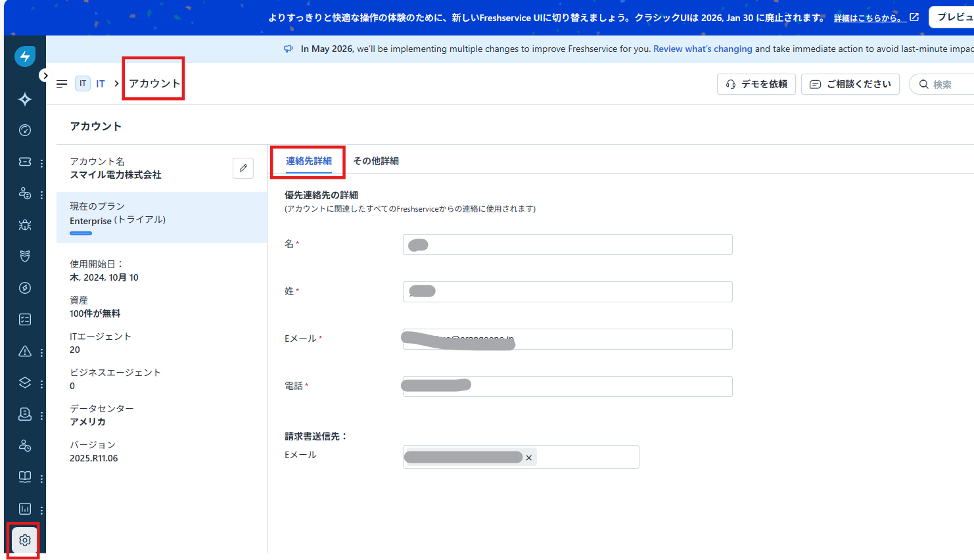Screen dimensions: 974x560
Task: Open the three-dot menu beside Reports icon
Action: tap(41, 510)
